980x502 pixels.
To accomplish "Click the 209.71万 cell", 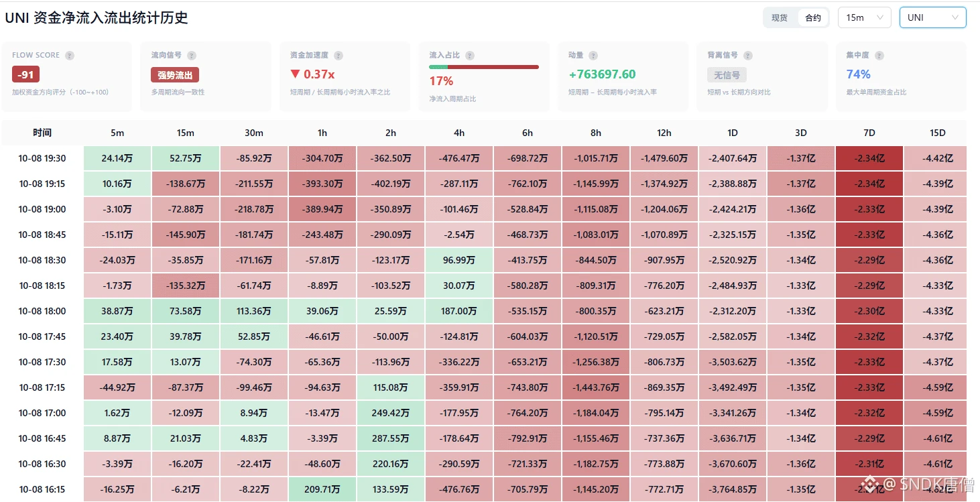I will point(322,489).
